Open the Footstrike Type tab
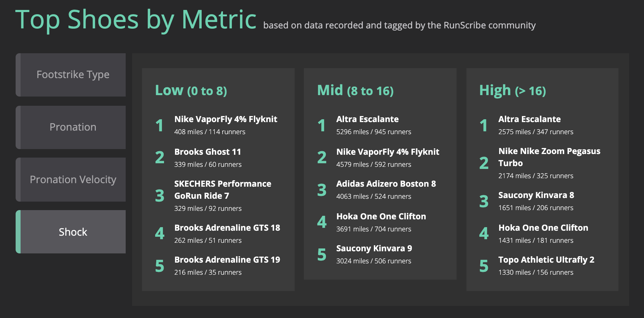 click(73, 75)
